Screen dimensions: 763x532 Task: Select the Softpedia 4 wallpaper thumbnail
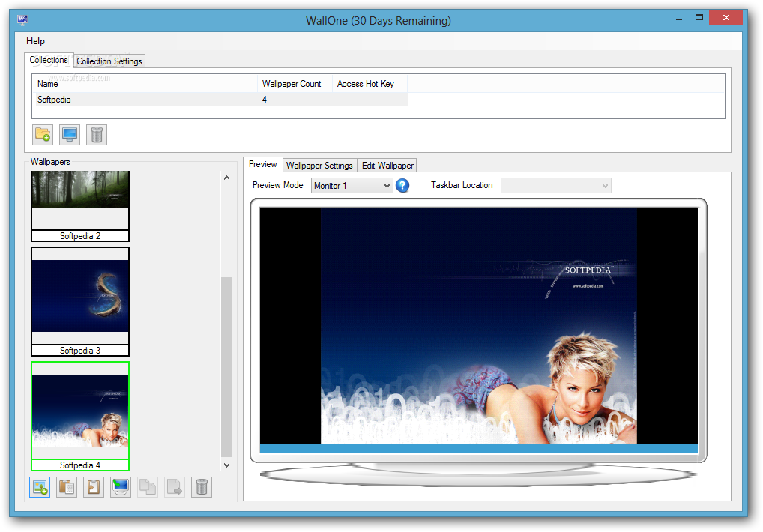80,417
